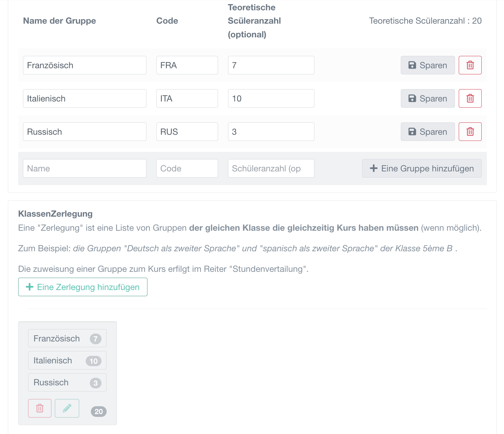Screen dimensions: 504x434
Task: Delete the Russisch group row
Action: click(x=470, y=132)
